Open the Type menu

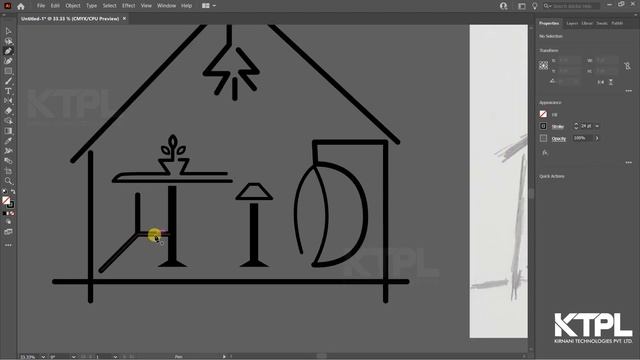point(91,6)
